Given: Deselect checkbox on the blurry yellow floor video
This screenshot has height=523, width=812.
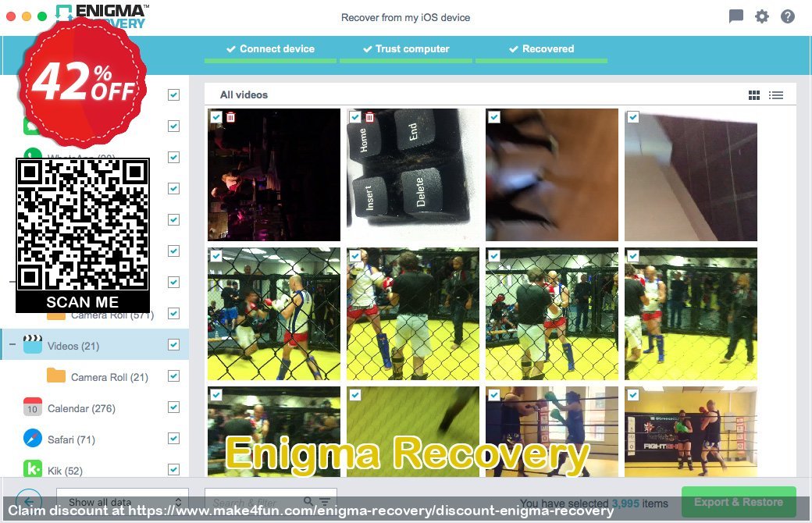Looking at the screenshot, I should coord(354,395).
